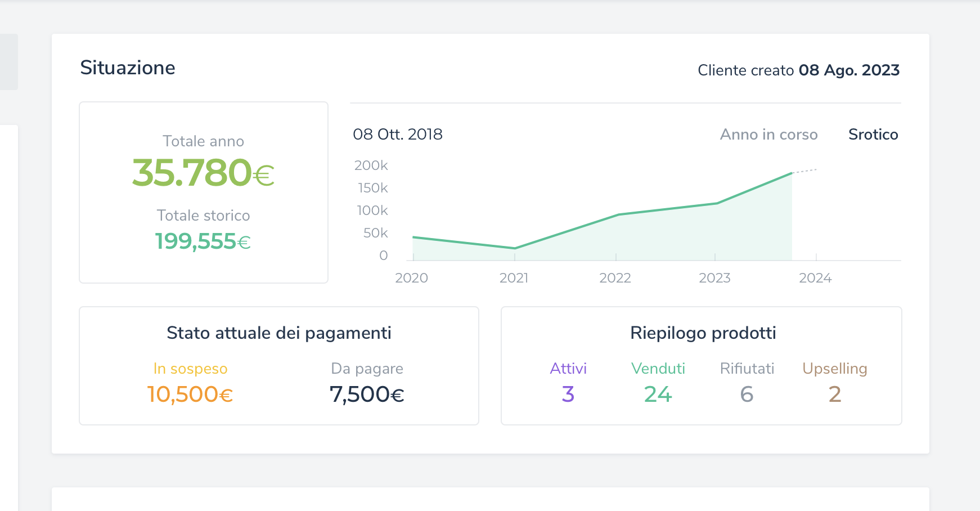980x511 pixels.
Task: Open the Da pagare 7,500€ payments
Action: (x=367, y=394)
